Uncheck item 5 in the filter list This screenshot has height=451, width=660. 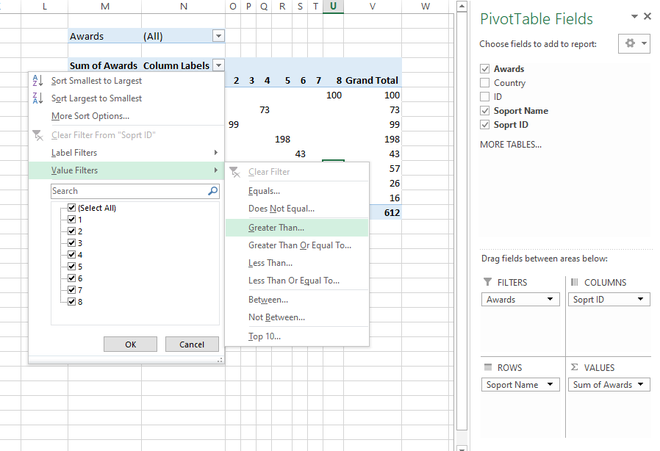coord(72,267)
